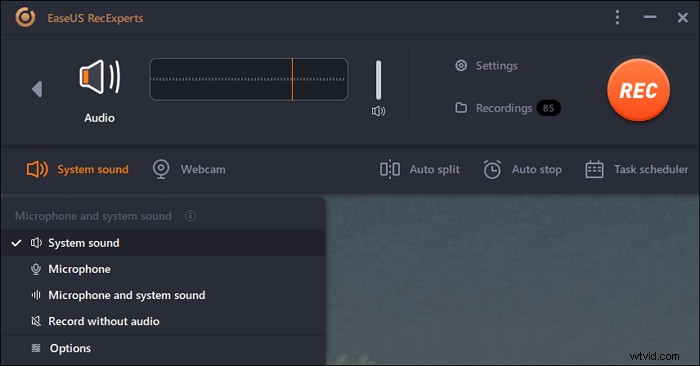This screenshot has height=366, width=700.
Task: Click the Auto stop clock icon
Action: pos(492,170)
